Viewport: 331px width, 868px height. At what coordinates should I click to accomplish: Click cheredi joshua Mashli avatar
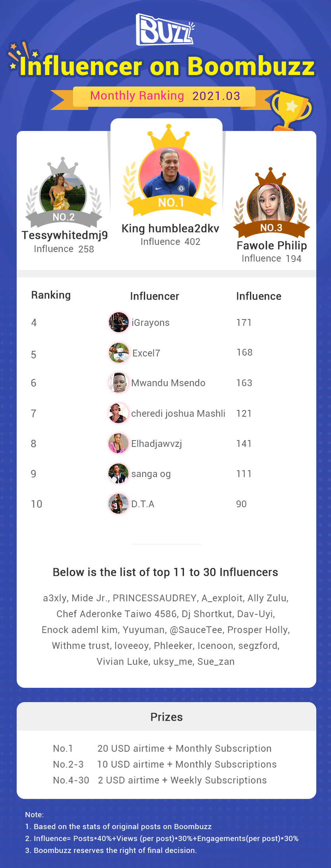[118, 413]
